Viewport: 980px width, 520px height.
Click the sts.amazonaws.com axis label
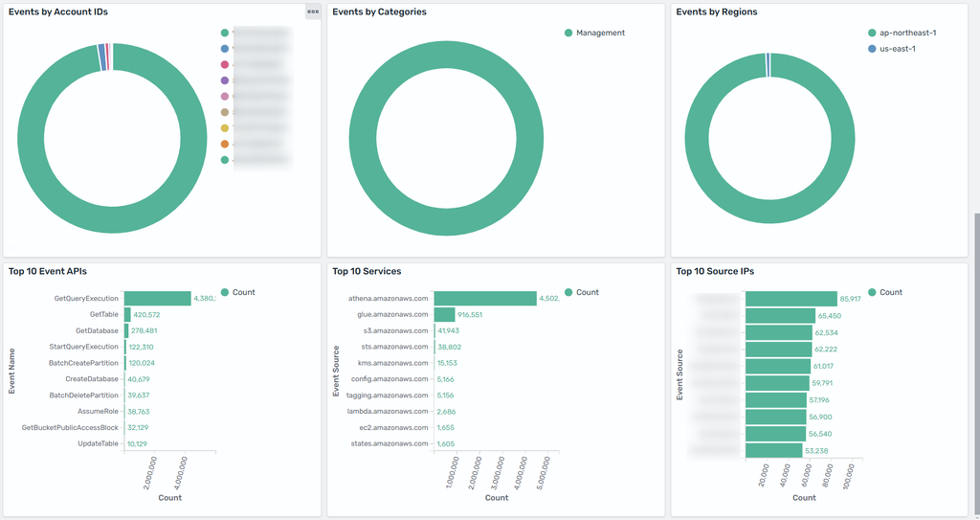tap(395, 347)
